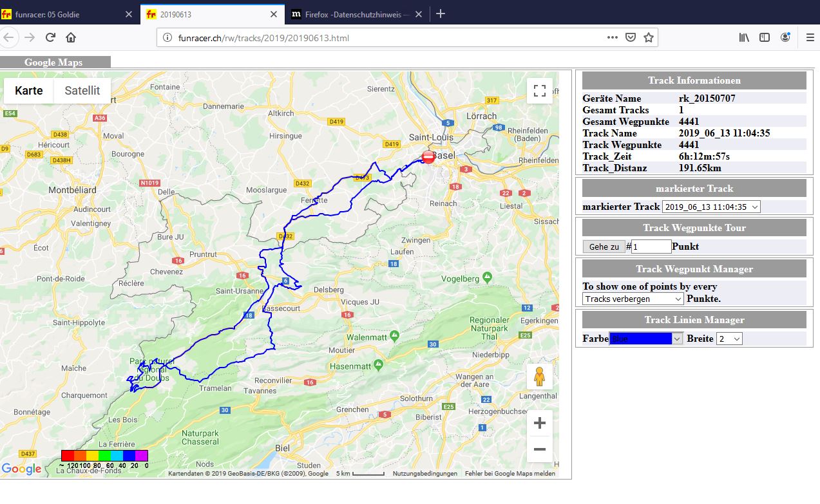Open the Firefox library icon

click(744, 37)
